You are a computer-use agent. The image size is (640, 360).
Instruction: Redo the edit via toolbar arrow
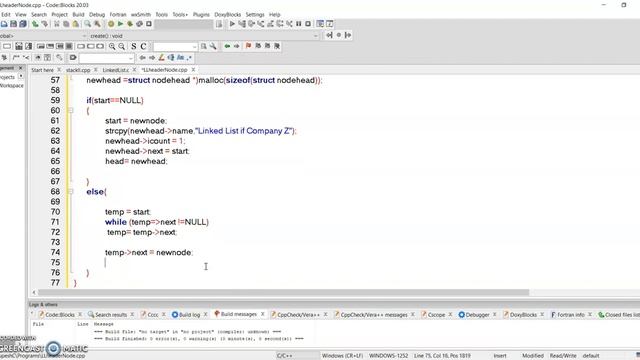pos(44,24)
